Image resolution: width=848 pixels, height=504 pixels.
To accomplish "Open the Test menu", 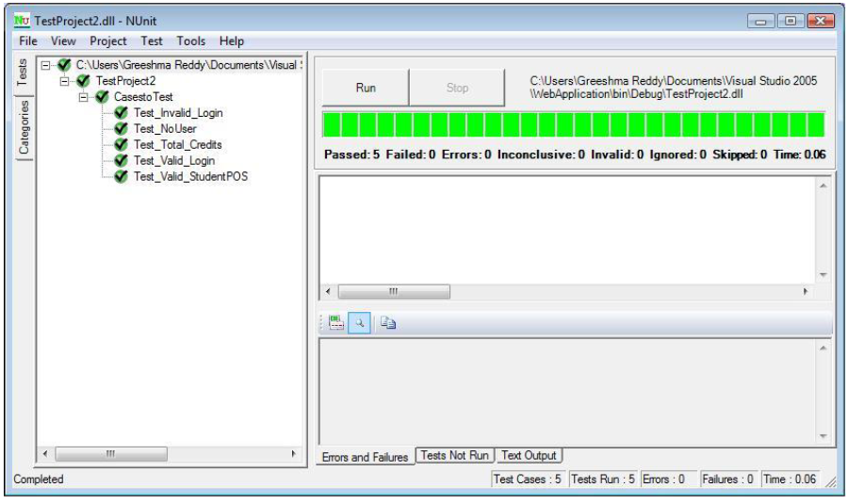I will (x=152, y=41).
